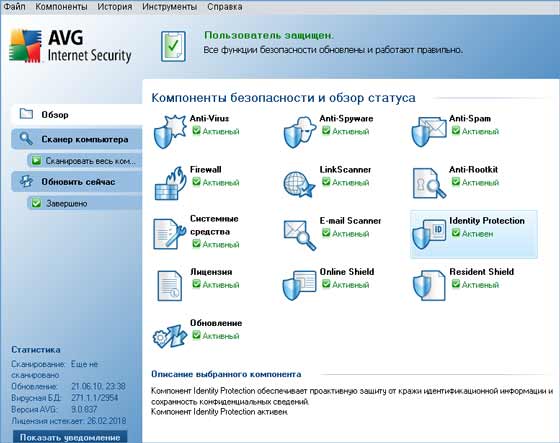Open the Online Shield icon
Image resolution: width=560 pixels, height=443 pixels.
[299, 285]
